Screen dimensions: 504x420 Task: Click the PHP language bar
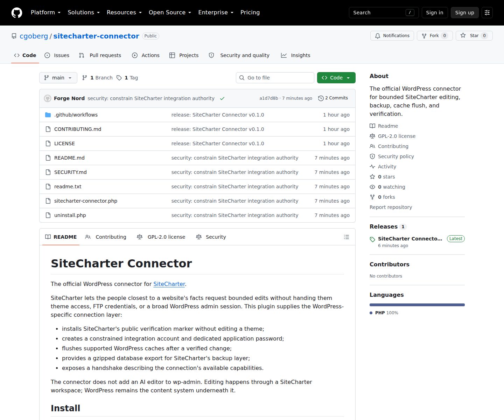pos(417,305)
